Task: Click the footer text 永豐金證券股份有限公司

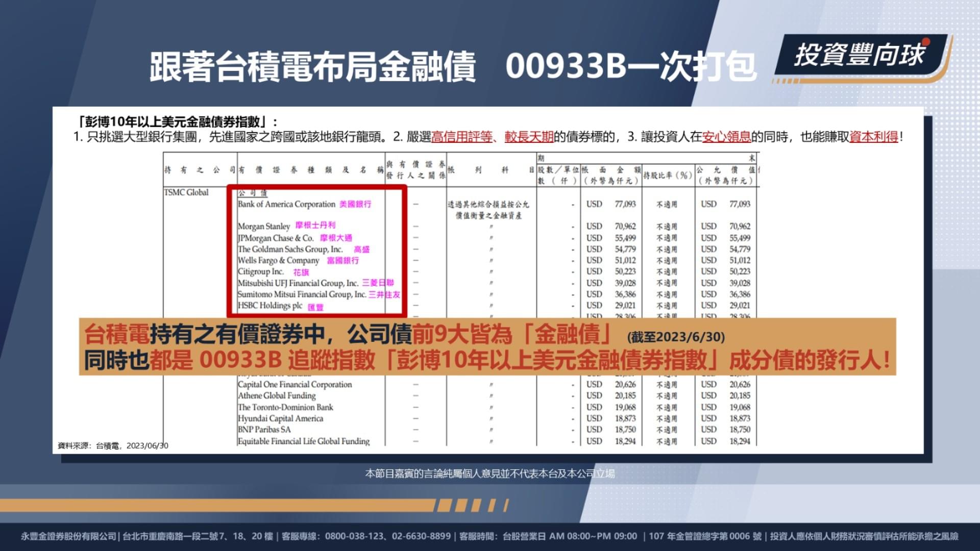Action: (69, 536)
